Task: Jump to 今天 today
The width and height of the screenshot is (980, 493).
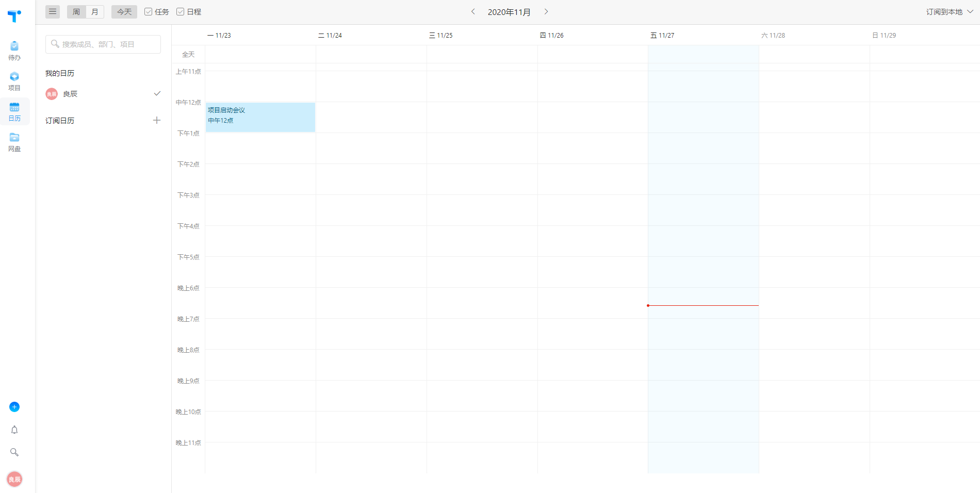Action: click(x=124, y=12)
